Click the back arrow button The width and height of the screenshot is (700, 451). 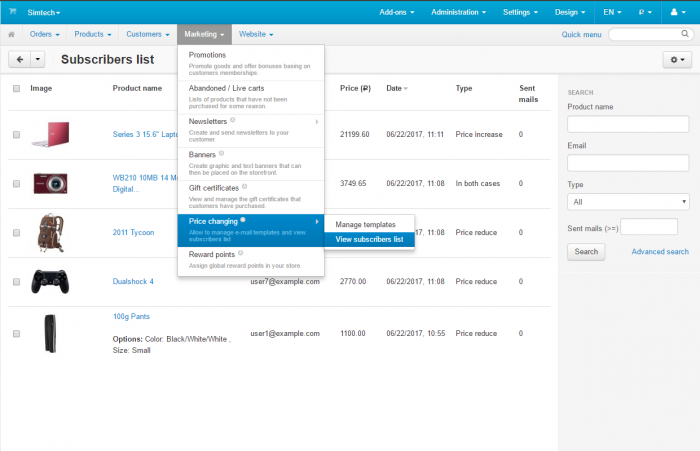pos(20,59)
